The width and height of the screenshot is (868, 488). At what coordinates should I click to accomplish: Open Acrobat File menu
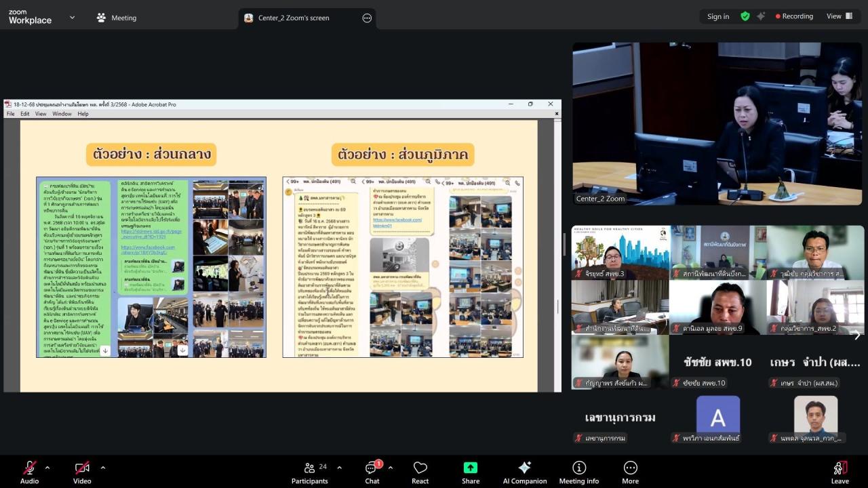click(11, 114)
